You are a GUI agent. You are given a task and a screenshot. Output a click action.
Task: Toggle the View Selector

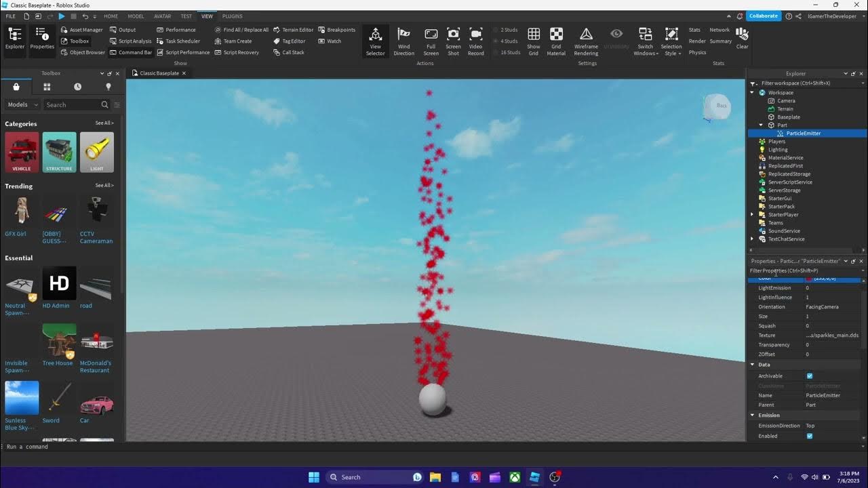point(375,41)
